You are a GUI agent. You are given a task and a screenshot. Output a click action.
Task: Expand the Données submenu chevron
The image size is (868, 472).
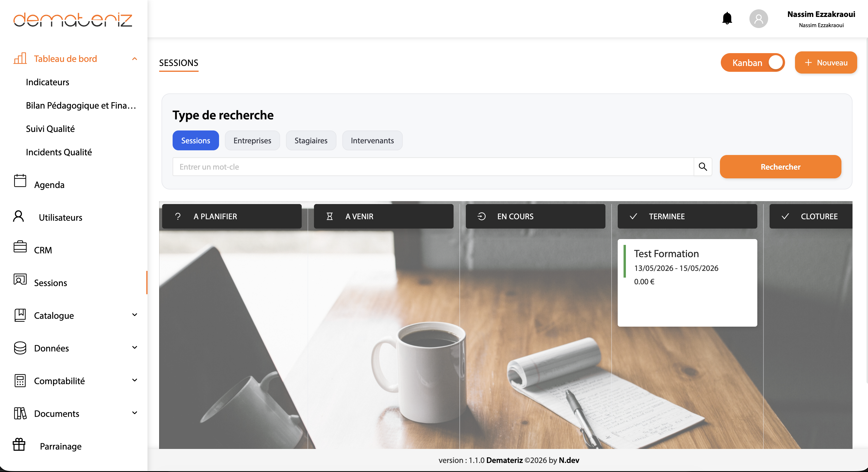(x=134, y=347)
